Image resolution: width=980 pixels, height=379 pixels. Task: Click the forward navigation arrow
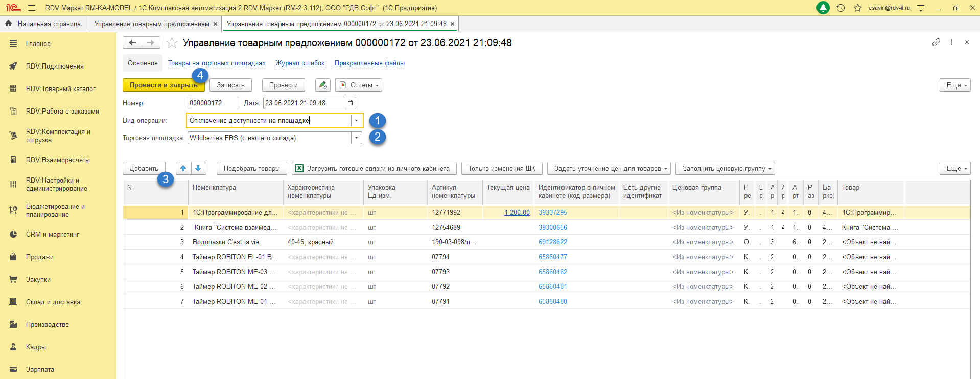pyautogui.click(x=151, y=43)
